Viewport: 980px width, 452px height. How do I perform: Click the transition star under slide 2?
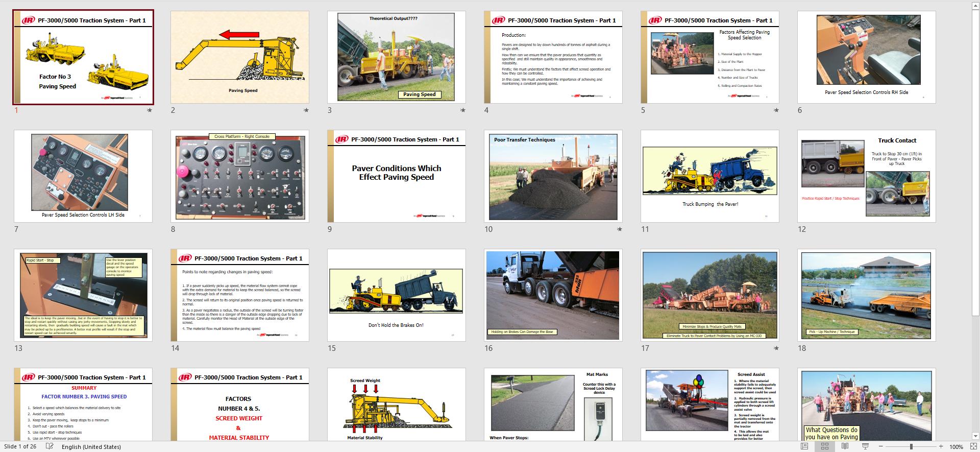pos(306,110)
